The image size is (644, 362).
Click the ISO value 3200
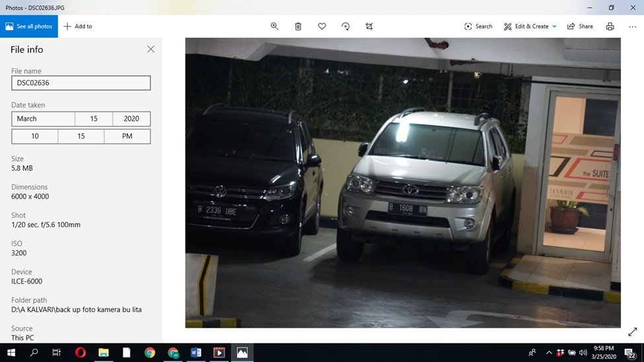[19, 253]
